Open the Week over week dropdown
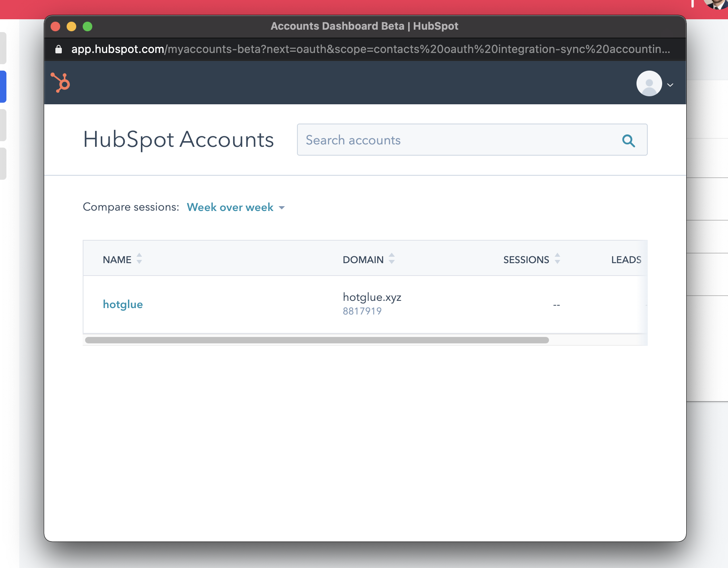 coord(236,207)
